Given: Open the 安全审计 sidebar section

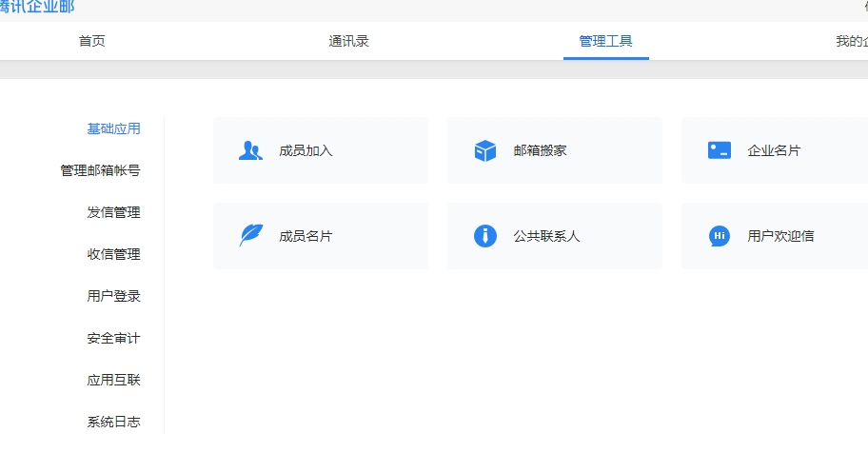Looking at the screenshot, I should (x=113, y=338).
